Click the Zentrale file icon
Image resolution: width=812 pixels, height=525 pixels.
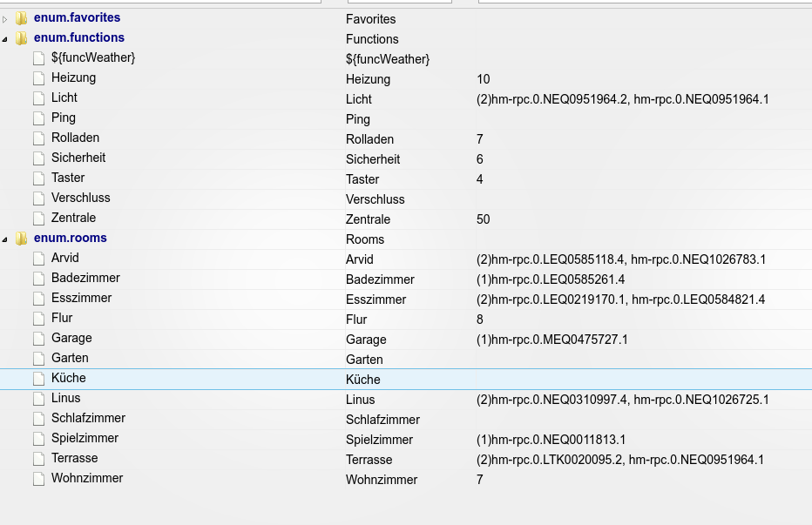point(39,219)
